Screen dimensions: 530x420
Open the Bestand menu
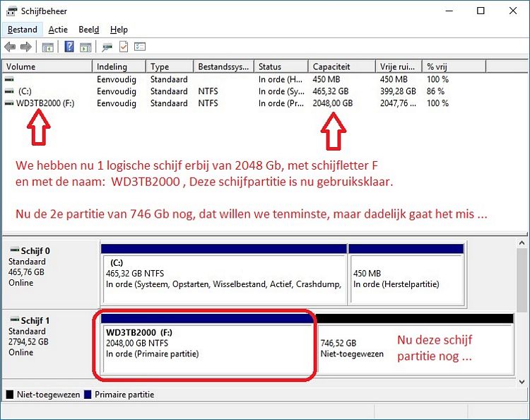pyautogui.click(x=23, y=30)
